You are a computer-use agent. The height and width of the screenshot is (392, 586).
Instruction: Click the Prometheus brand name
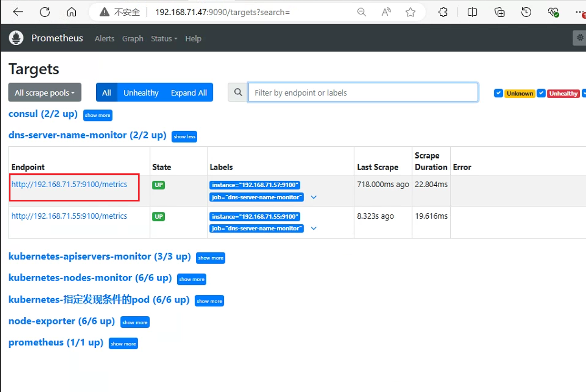(57, 38)
